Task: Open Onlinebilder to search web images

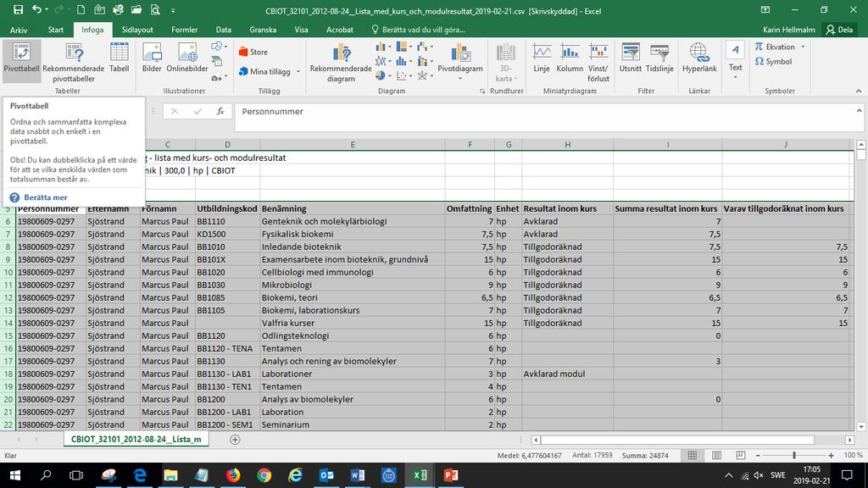Action: [187, 58]
